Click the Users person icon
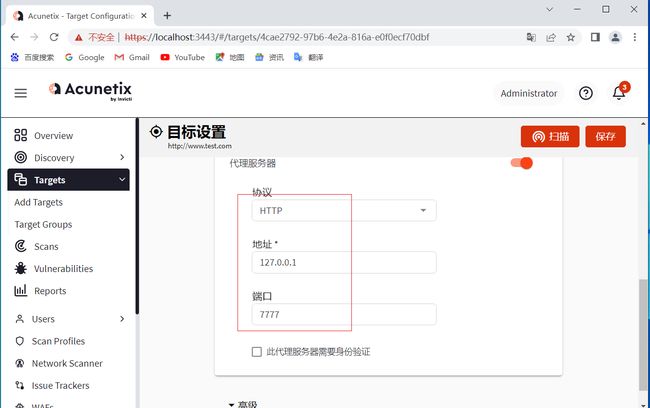Screen dimensions: 650x408 [x=19, y=318]
